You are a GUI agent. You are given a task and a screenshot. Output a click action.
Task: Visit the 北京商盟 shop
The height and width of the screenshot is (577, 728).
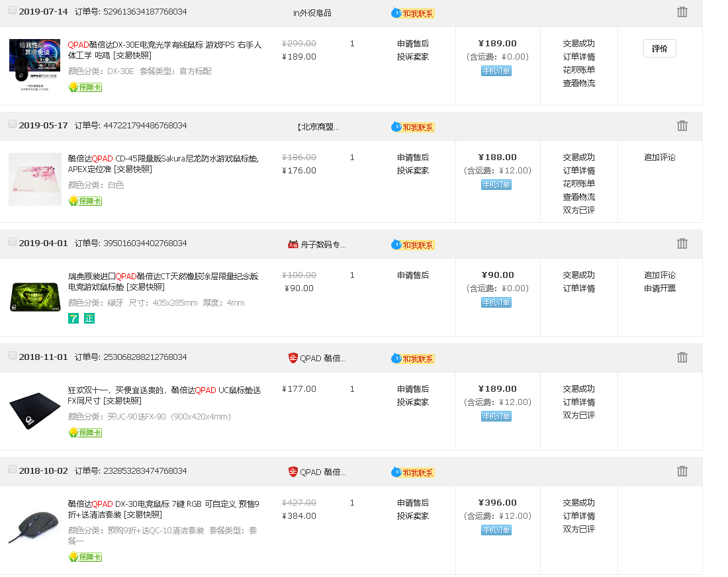click(318, 127)
